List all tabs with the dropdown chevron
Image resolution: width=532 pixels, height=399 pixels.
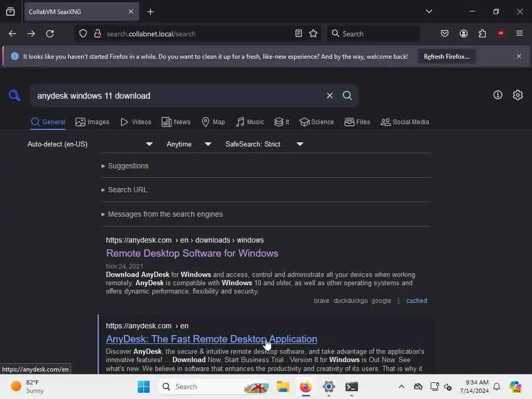(x=429, y=11)
